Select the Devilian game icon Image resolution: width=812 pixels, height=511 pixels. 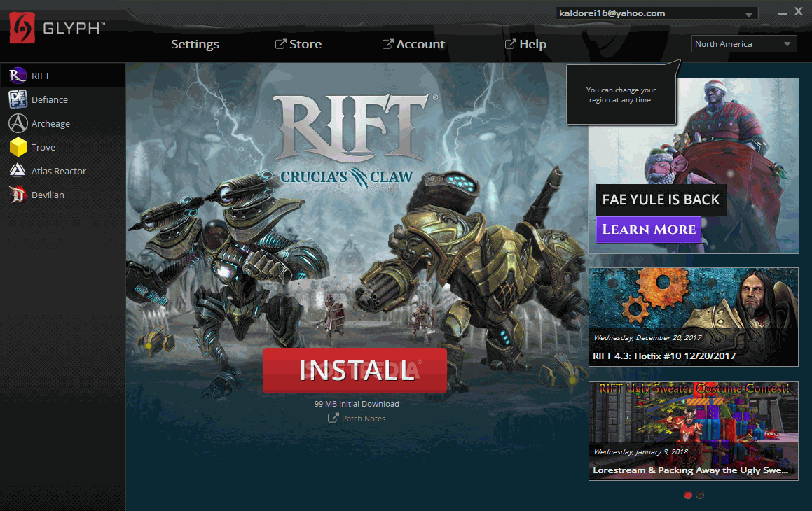(18, 195)
